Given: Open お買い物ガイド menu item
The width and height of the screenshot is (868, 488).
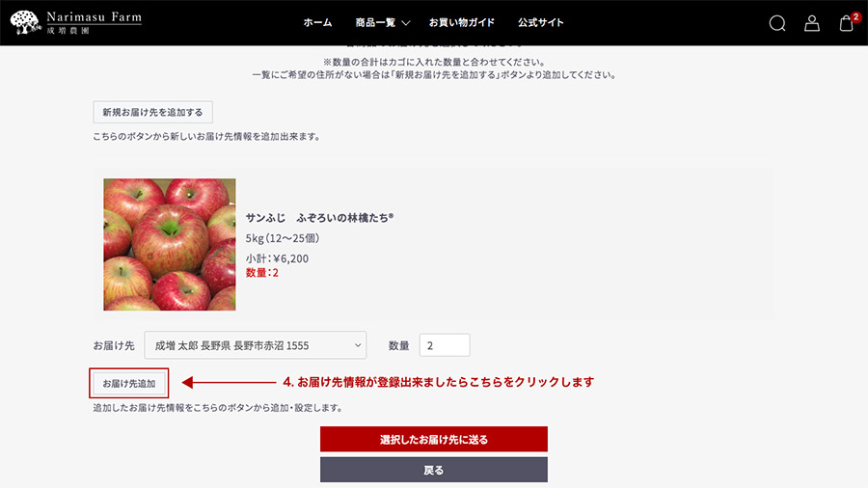Looking at the screenshot, I should pos(462,23).
